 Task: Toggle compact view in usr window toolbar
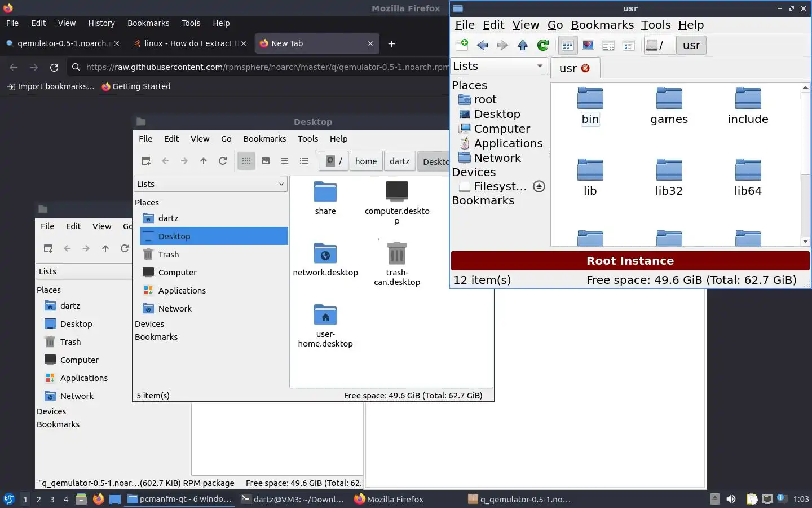click(x=608, y=45)
